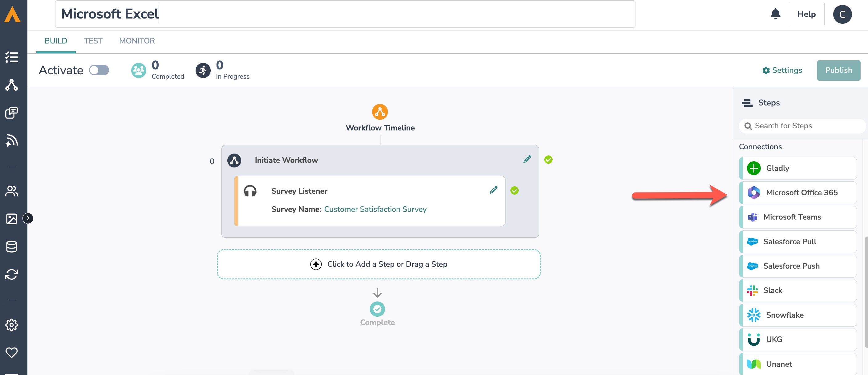Open workflow Settings link
The height and width of the screenshot is (375, 868).
pyautogui.click(x=782, y=70)
